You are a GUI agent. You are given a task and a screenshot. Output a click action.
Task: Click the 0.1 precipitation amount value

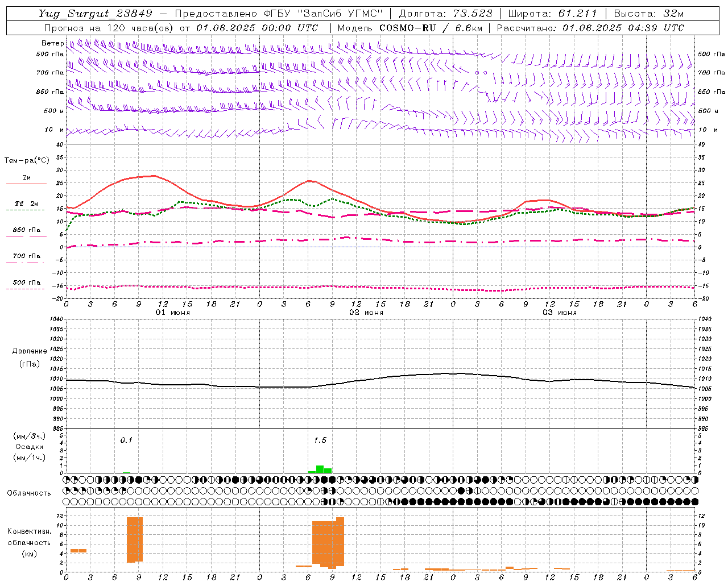click(126, 440)
